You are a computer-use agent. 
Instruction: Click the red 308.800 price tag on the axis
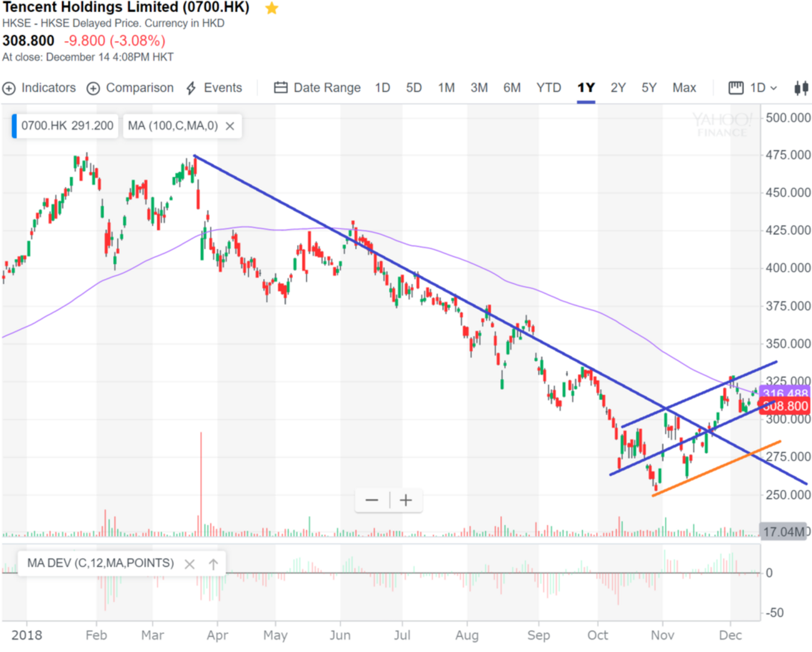[x=785, y=406]
